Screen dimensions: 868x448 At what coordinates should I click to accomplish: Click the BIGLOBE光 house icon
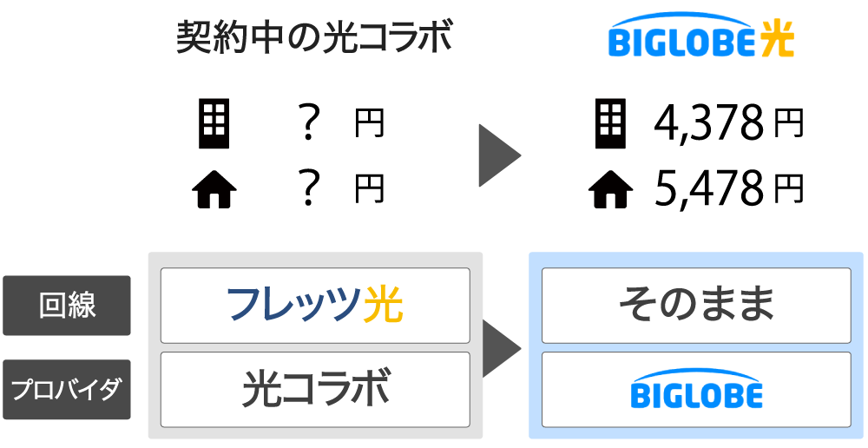click(x=610, y=190)
